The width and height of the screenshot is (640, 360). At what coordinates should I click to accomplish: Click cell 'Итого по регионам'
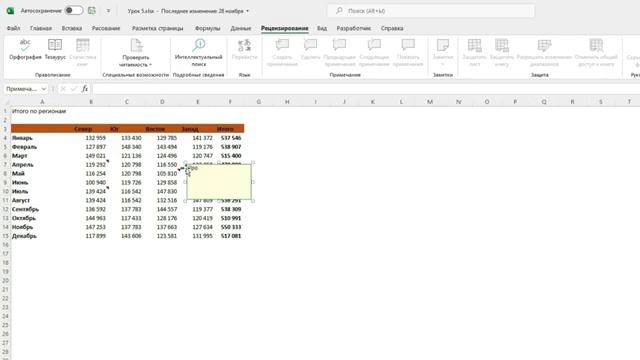pyautogui.click(x=39, y=111)
